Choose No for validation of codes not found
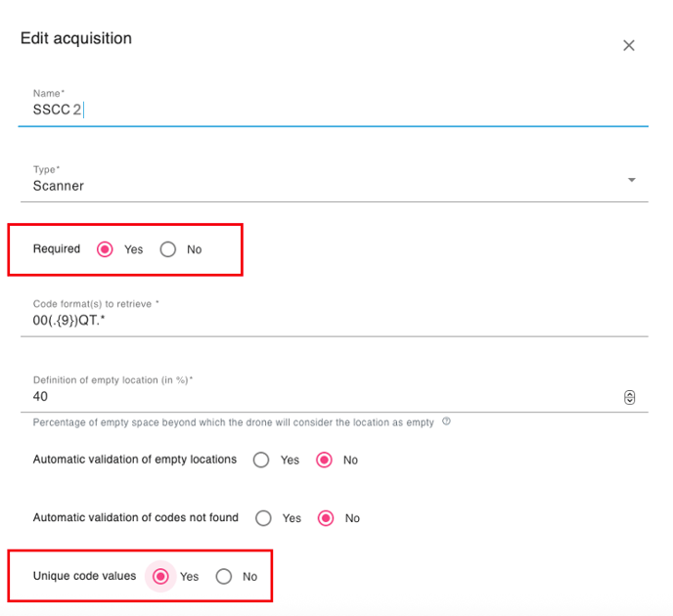Viewport: 673px width, 616px height. 326,517
